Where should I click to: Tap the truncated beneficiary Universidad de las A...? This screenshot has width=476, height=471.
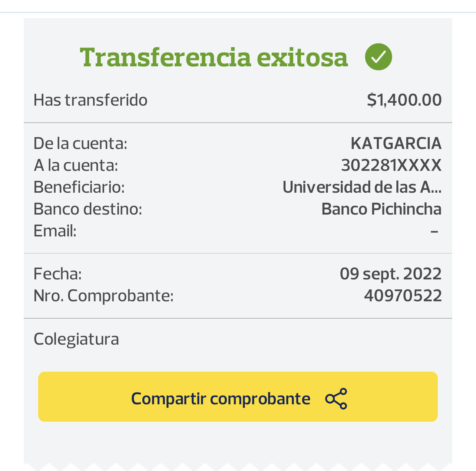362,187
